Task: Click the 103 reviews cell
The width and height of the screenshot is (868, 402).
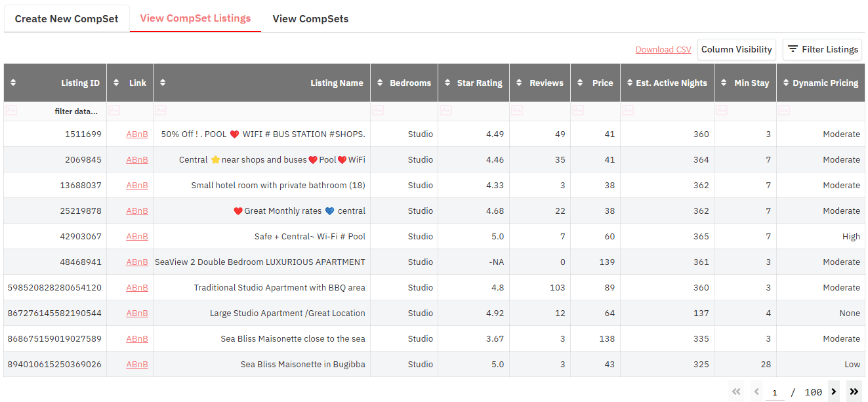Action: (540, 287)
